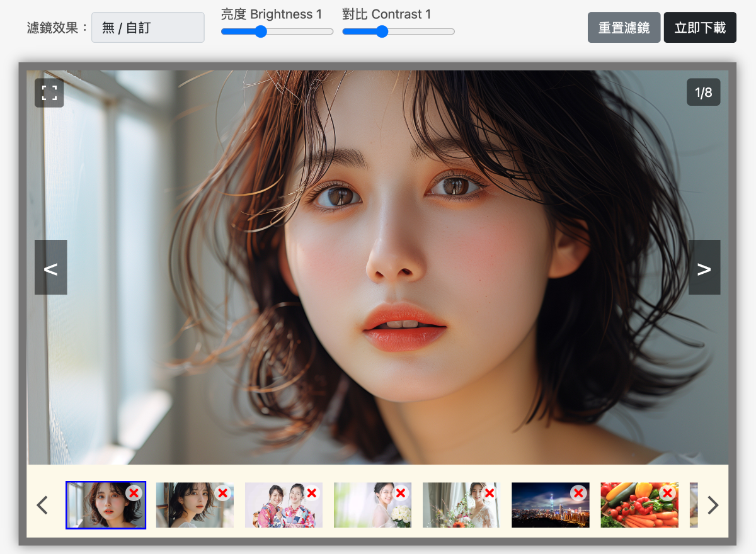
Task: Select the two women in kimono thumbnail
Action: click(277, 510)
